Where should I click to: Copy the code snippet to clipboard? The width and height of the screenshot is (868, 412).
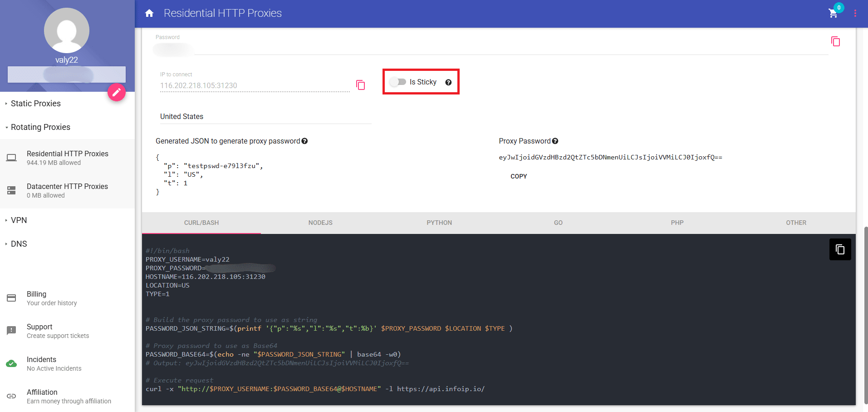point(840,249)
